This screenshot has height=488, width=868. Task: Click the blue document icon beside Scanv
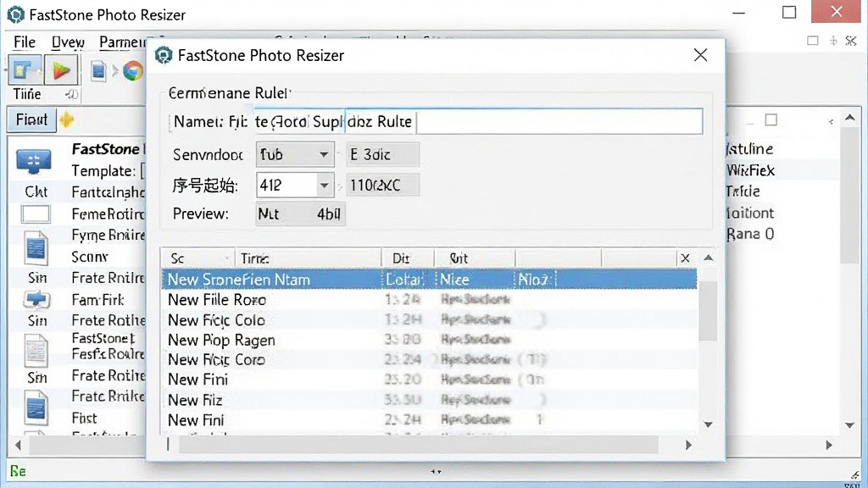pos(36,248)
